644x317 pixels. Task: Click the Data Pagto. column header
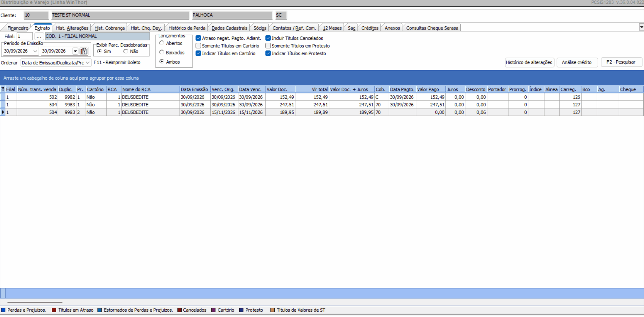(402, 89)
